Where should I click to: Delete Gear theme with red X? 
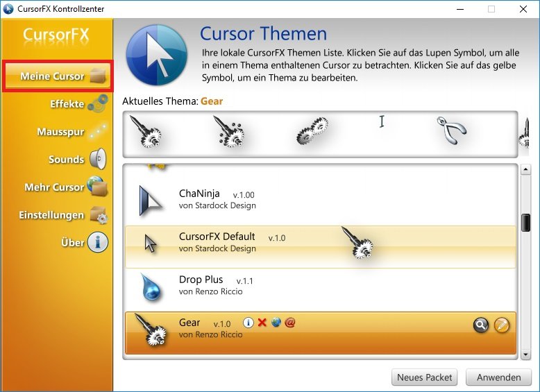pyautogui.click(x=262, y=323)
